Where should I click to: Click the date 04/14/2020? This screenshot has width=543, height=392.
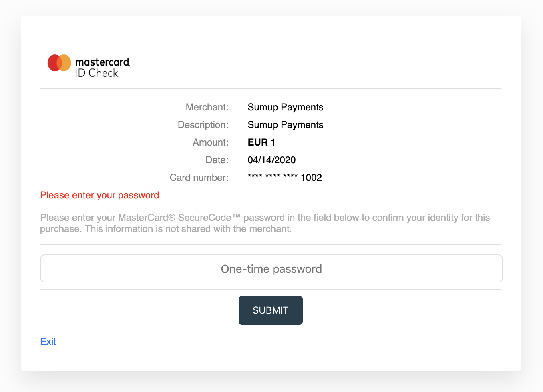point(271,160)
